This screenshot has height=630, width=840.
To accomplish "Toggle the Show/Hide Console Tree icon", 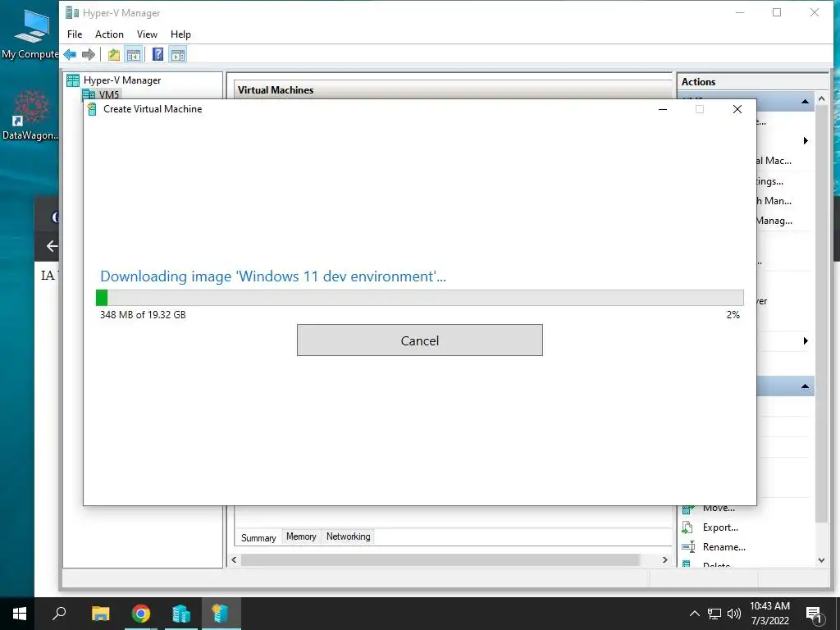I will pyautogui.click(x=133, y=54).
